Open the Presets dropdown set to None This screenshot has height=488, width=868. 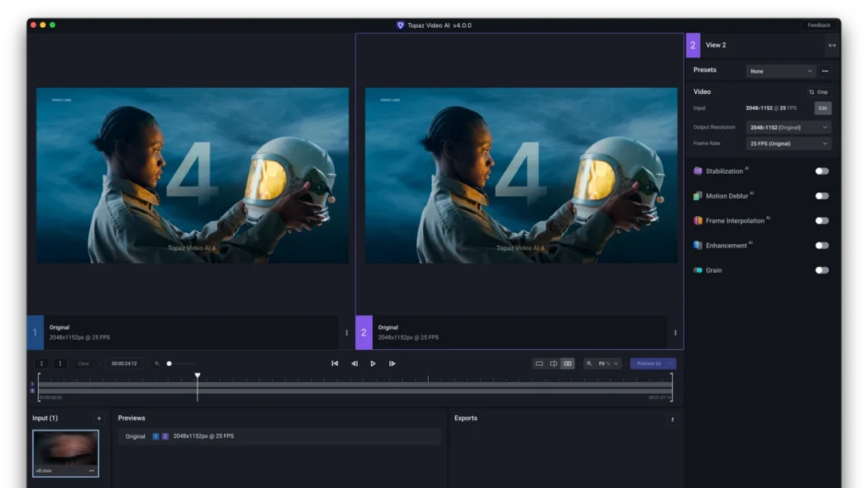coord(781,71)
